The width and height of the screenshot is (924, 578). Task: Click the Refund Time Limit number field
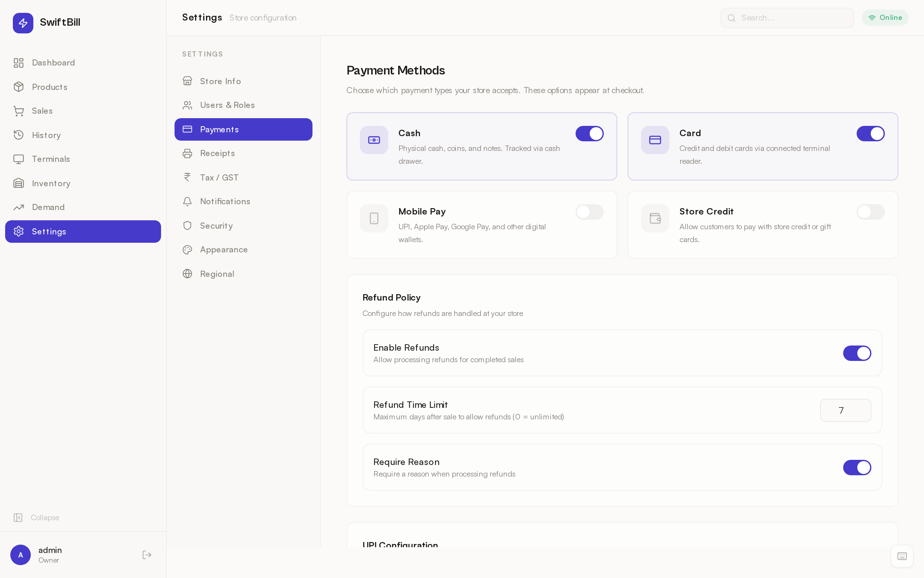click(x=845, y=410)
